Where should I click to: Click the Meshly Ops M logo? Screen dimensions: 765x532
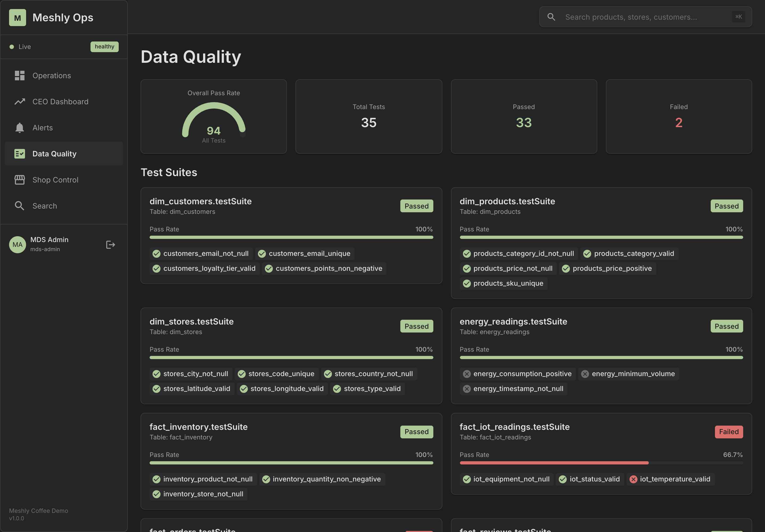coord(17,18)
